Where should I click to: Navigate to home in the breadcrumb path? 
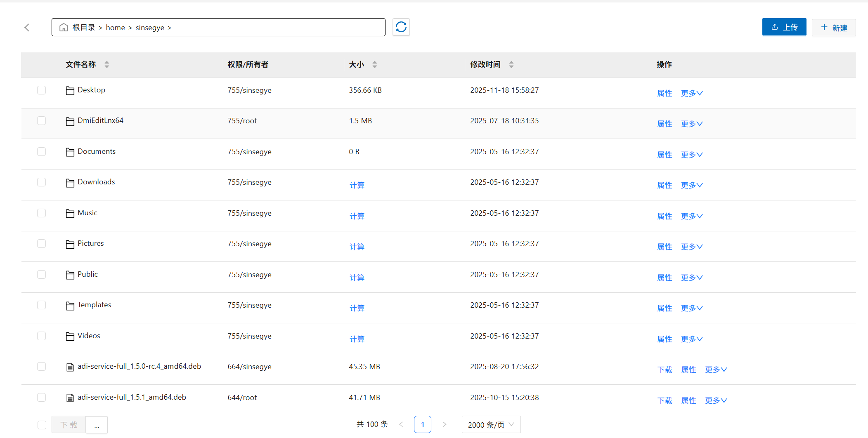click(x=115, y=28)
